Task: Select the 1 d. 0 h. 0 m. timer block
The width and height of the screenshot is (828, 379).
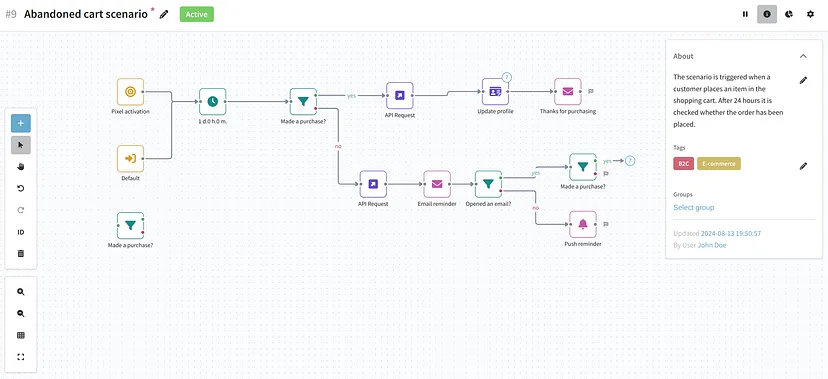Action: click(212, 101)
